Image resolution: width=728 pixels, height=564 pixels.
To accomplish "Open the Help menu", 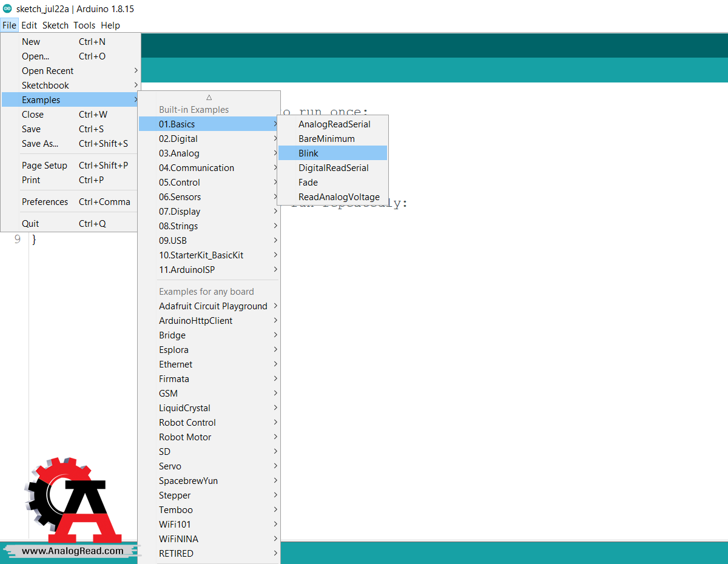I will (x=110, y=25).
